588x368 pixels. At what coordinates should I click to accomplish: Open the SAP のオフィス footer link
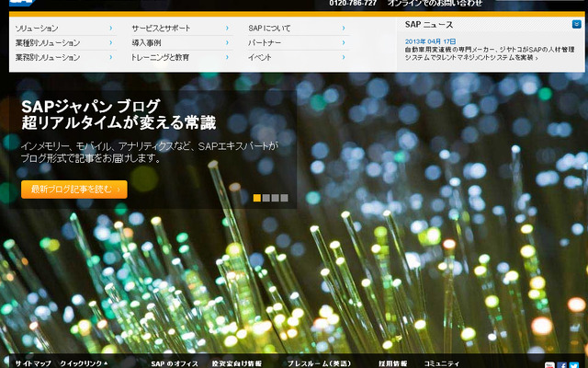pos(175,363)
